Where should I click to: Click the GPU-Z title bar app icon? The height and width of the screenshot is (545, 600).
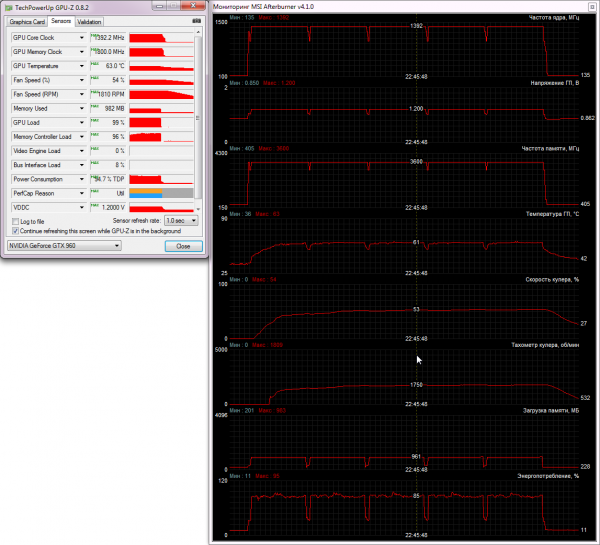[x=9, y=7]
